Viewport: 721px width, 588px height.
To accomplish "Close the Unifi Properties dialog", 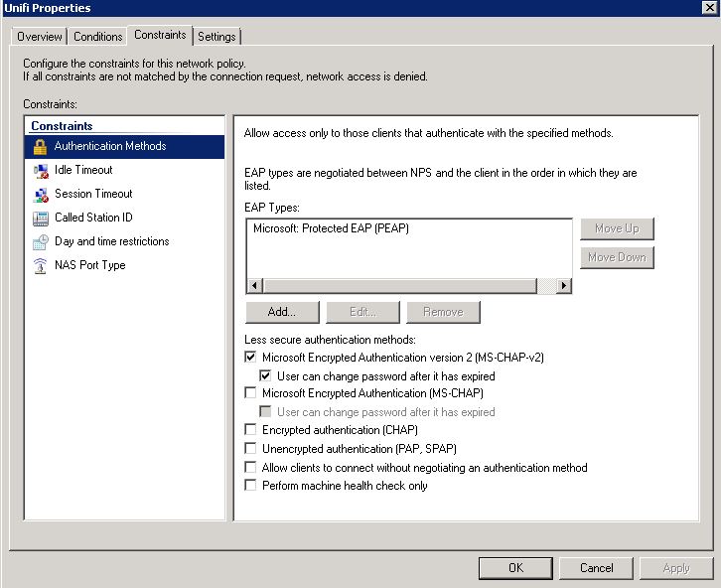I will [x=709, y=8].
